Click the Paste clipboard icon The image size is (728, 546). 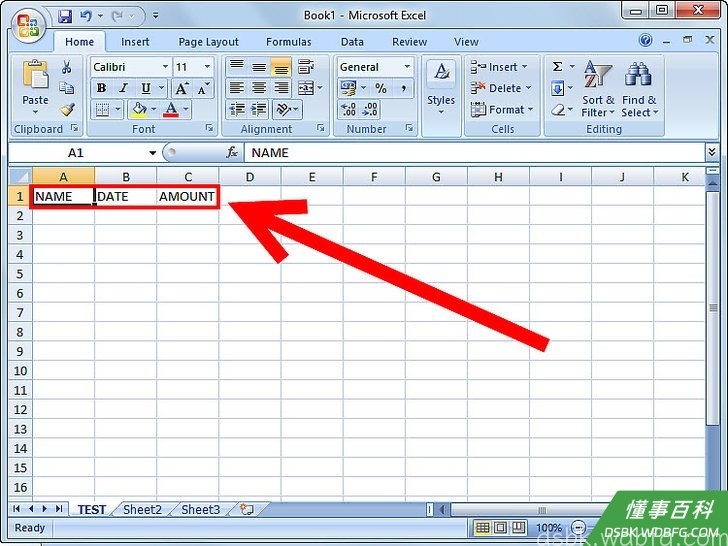[35, 74]
